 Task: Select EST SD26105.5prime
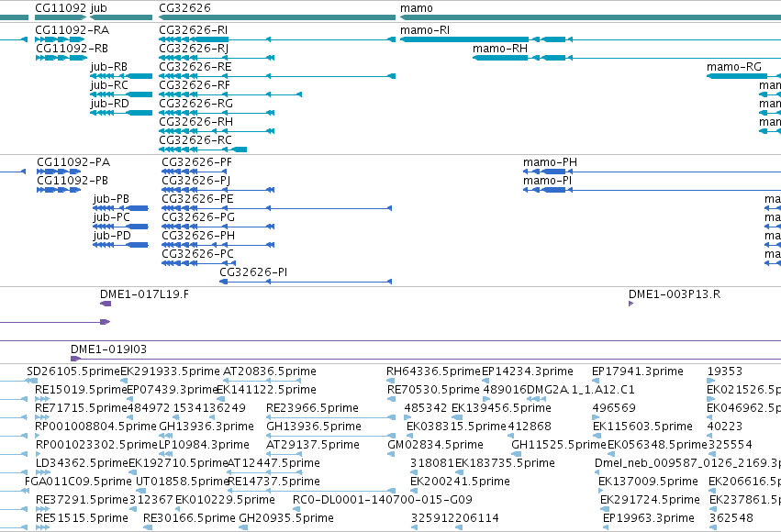[73, 371]
